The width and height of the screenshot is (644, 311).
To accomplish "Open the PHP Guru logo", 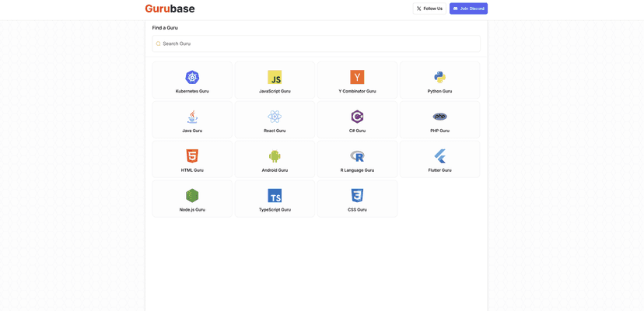I will point(439,117).
